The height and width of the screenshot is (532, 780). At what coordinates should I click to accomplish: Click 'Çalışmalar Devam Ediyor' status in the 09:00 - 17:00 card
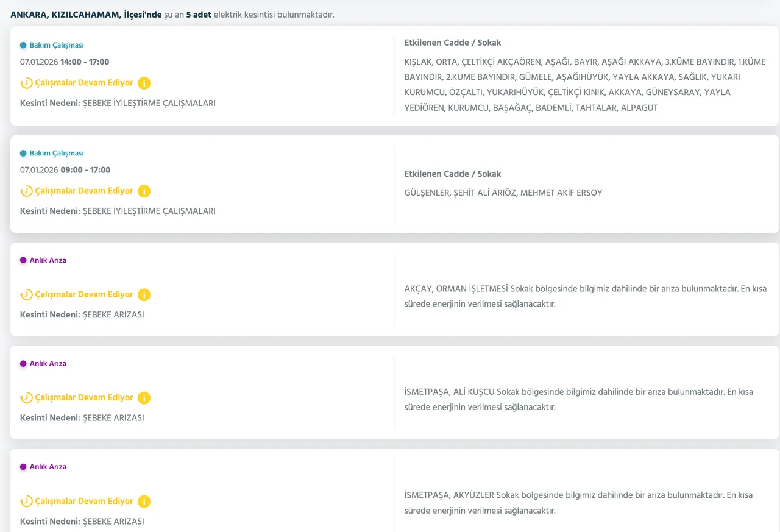click(83, 191)
